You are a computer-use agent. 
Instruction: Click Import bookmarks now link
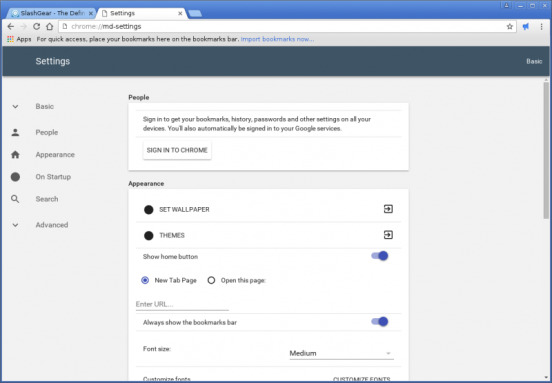[277, 39]
